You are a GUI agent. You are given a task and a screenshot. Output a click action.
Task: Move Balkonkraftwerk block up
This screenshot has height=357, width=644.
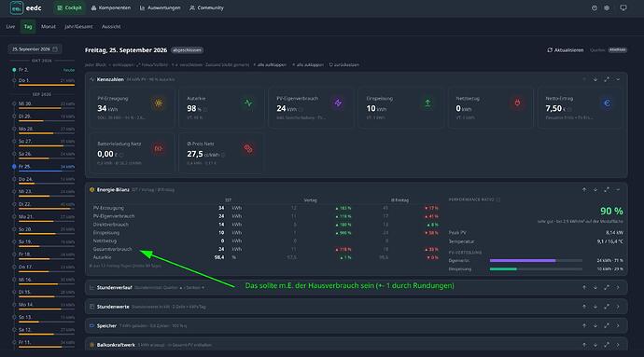tap(584, 345)
